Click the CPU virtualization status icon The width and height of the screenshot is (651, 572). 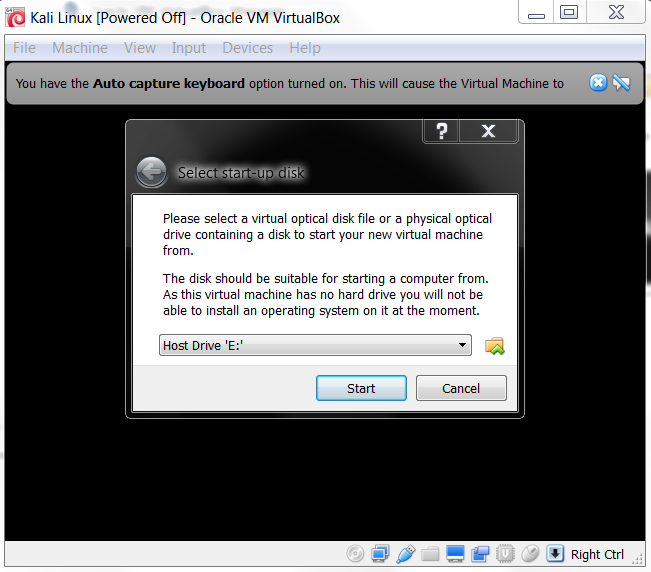[505, 553]
